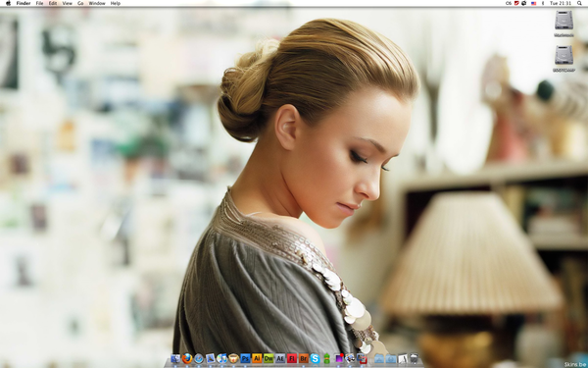The width and height of the screenshot is (588, 368).
Task: Select the top hard drive desktop icon
Action: tap(564, 24)
